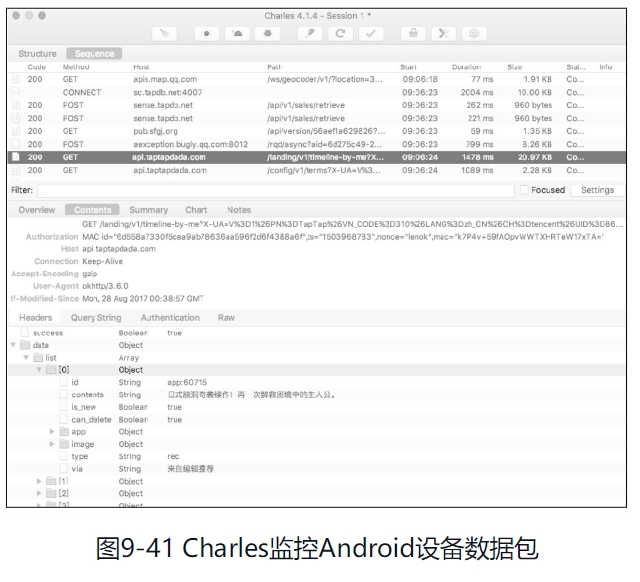Validate the selected response with checkmark icon
Viewport: 640px width, 582px height.
pos(371,34)
